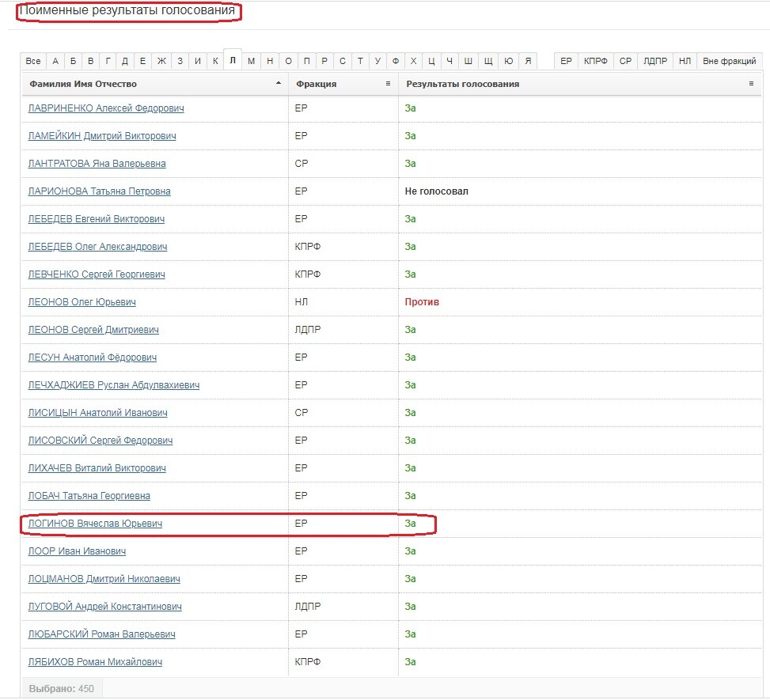Switch to letter С tab
This screenshot has width=770, height=700.
(x=343, y=61)
